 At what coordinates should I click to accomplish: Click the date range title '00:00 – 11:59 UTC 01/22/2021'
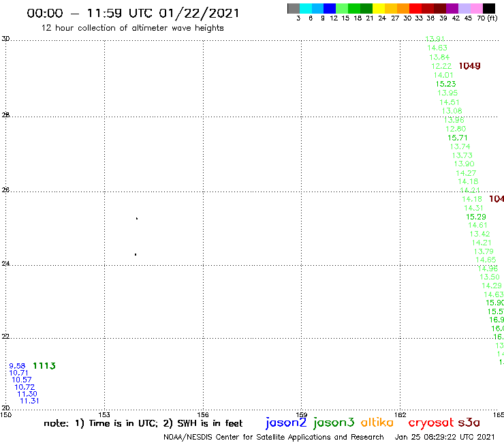tap(133, 14)
